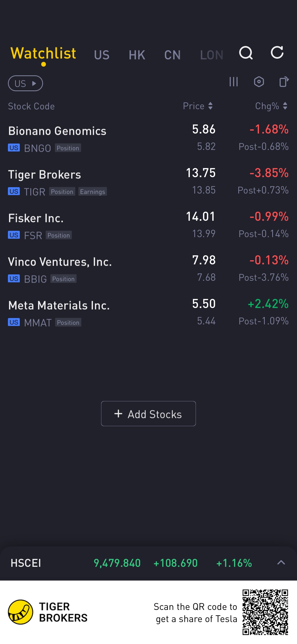Tap the Earnings badge on TIGR
Image resolution: width=297 pixels, height=644 pixels.
pyautogui.click(x=92, y=192)
